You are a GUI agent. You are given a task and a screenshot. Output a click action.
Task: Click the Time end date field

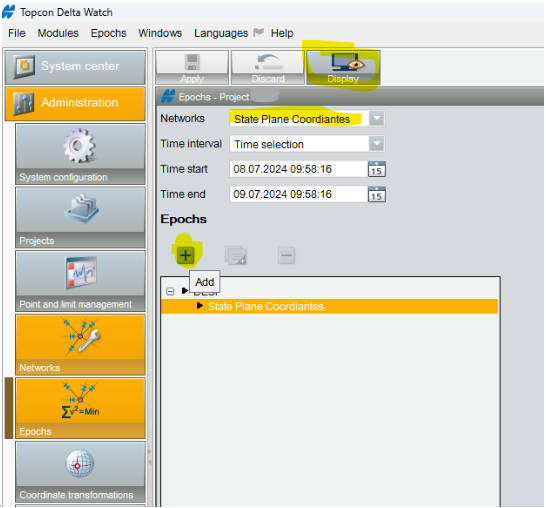(298, 194)
